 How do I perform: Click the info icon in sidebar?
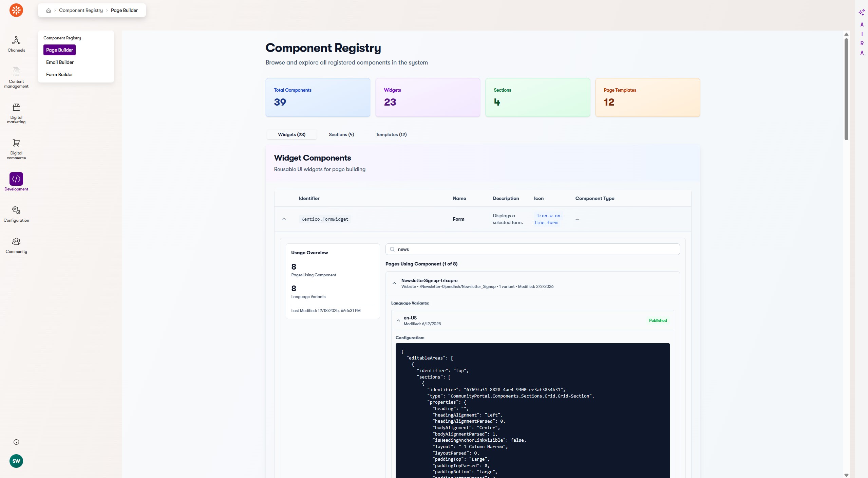coord(16,442)
